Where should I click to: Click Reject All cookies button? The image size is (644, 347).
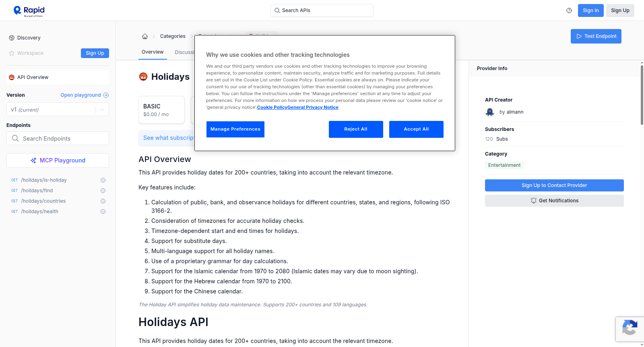(x=356, y=129)
